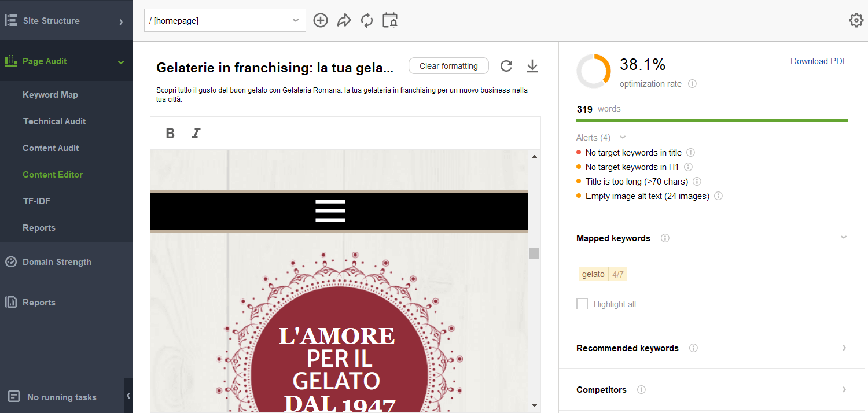Viewport: 868px width, 413px height.
Task: Click the bottom Reports sidebar icon
Action: point(10,302)
